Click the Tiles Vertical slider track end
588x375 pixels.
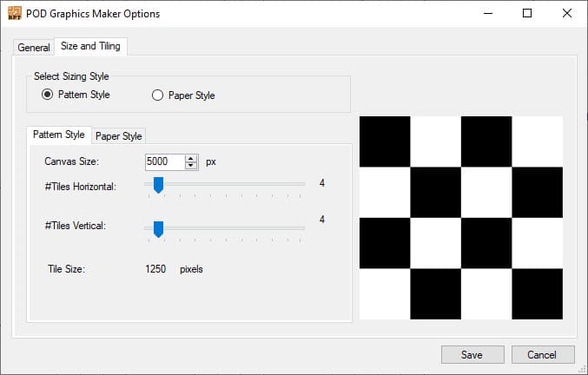(x=302, y=228)
